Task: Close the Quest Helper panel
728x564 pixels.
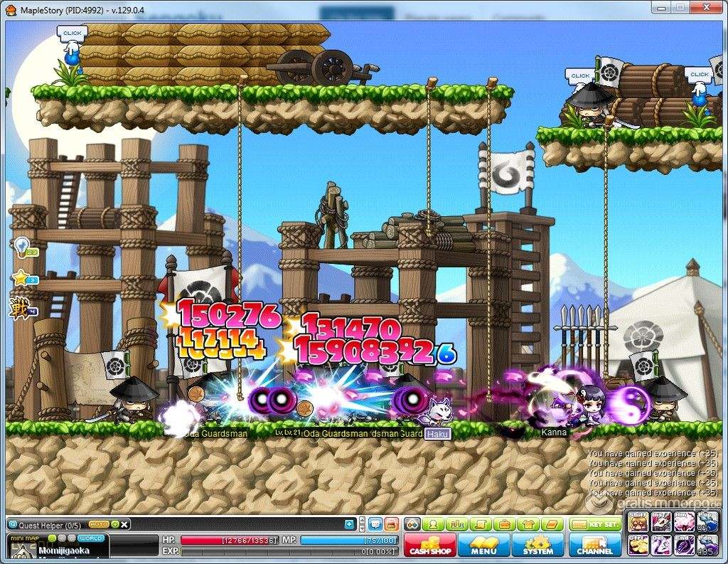Action: click(124, 524)
